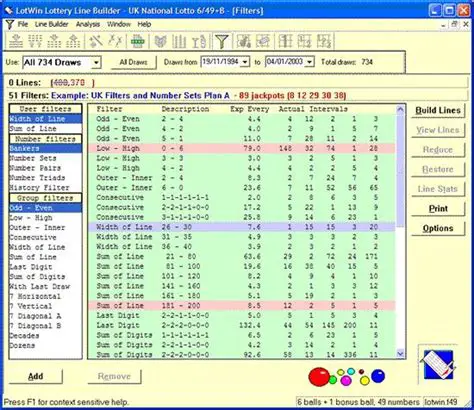Click the filter table scrollbar down arrow
This screenshot has height=410, width=474.
[x=400, y=354]
